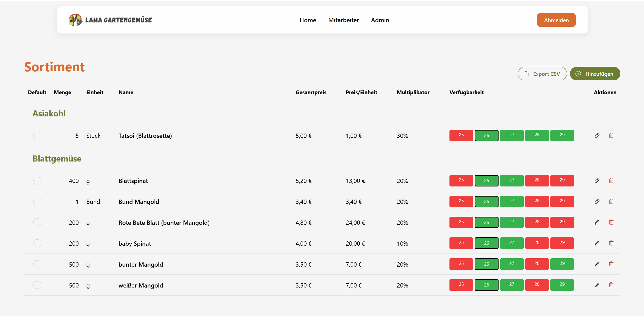Edit the Bund Mangold entry
Viewport: 644px width, 317px height.
click(x=597, y=201)
